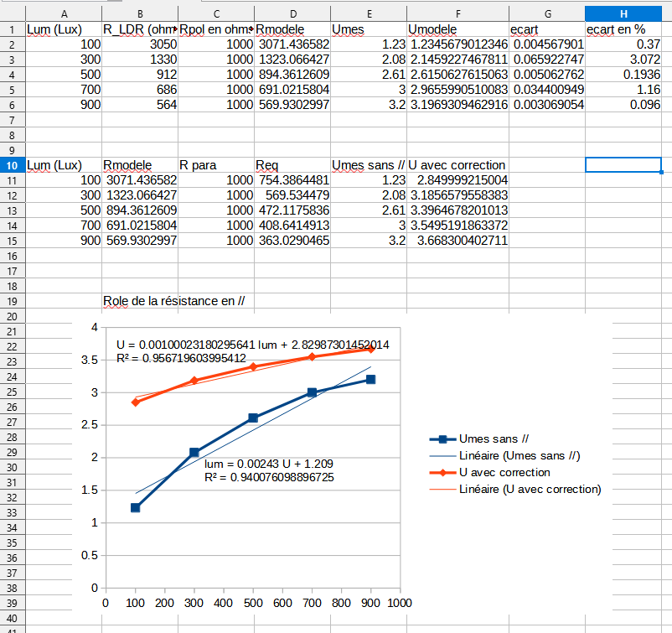This screenshot has width=672, height=633.
Task: Click row header 19
Action: pyautogui.click(x=12, y=301)
